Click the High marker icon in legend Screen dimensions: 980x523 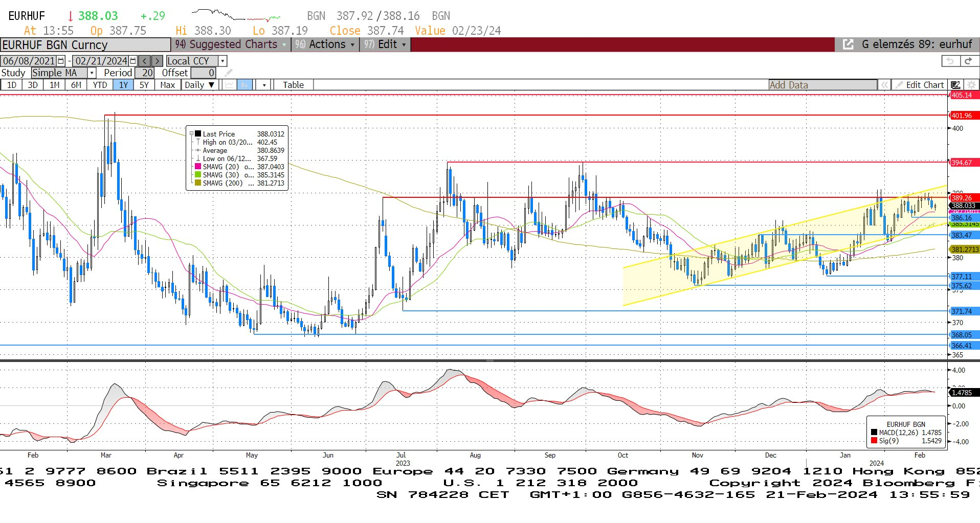(198, 142)
